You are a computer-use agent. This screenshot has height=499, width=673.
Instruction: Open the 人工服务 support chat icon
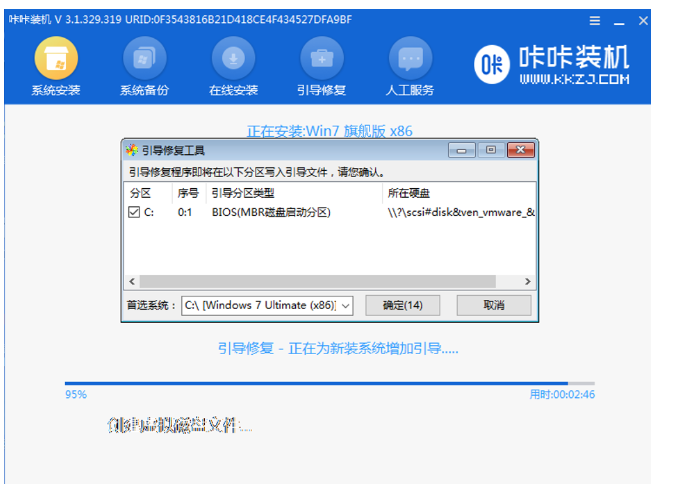[410, 58]
